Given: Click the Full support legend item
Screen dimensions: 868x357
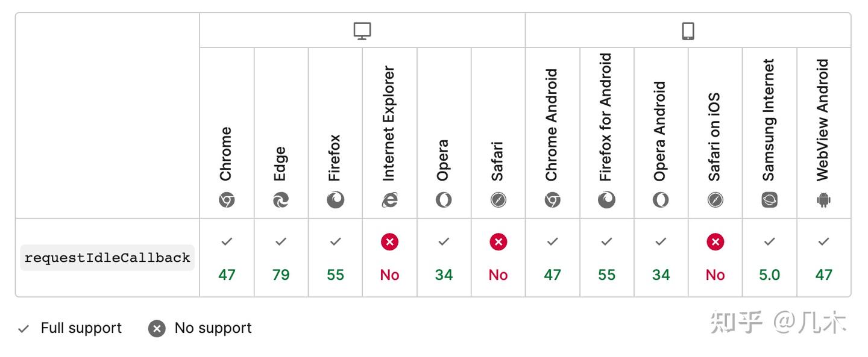Looking at the screenshot, I should click(70, 328).
